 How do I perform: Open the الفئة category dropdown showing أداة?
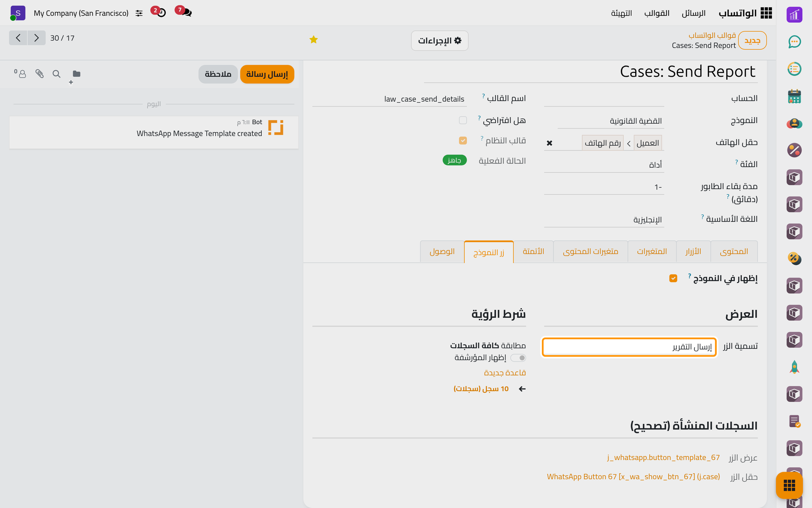[x=604, y=165]
